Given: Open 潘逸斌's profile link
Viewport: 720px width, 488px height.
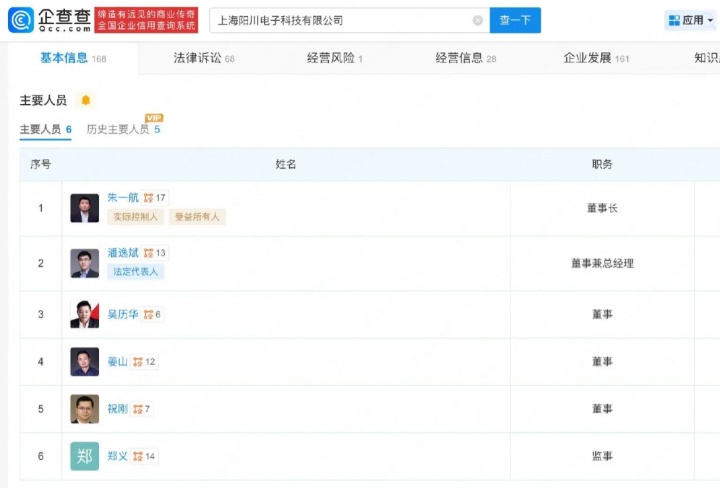Looking at the screenshot, I should point(123,252).
